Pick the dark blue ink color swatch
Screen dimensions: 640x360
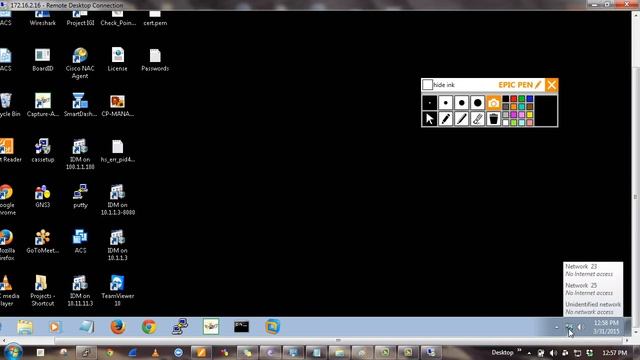pyautogui.click(x=529, y=99)
